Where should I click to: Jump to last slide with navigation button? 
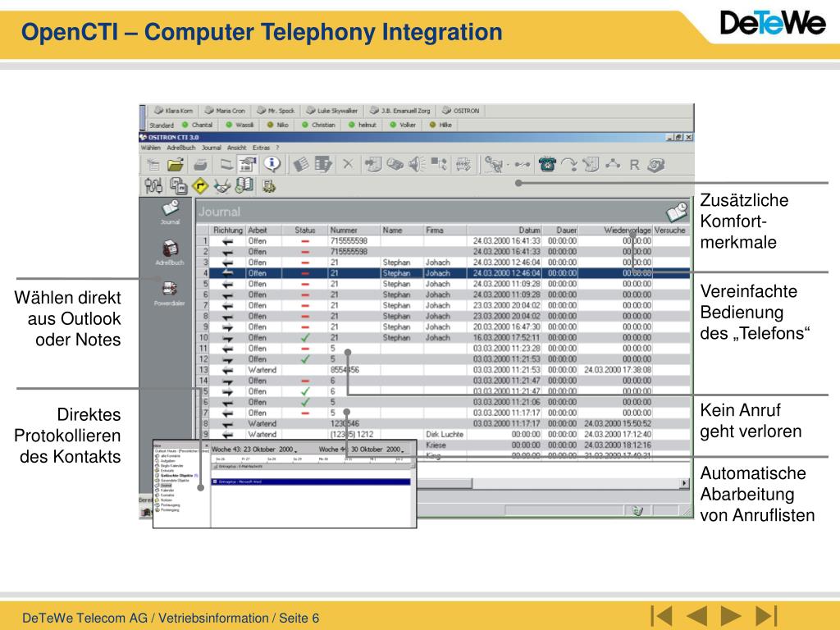point(765,616)
